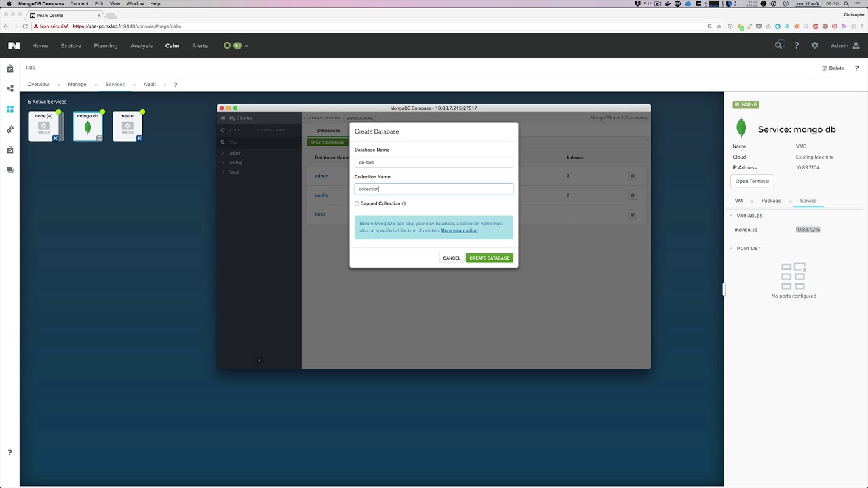This screenshot has width=868, height=488.
Task: Open the Connect menu in macOS menu bar
Action: click(79, 4)
